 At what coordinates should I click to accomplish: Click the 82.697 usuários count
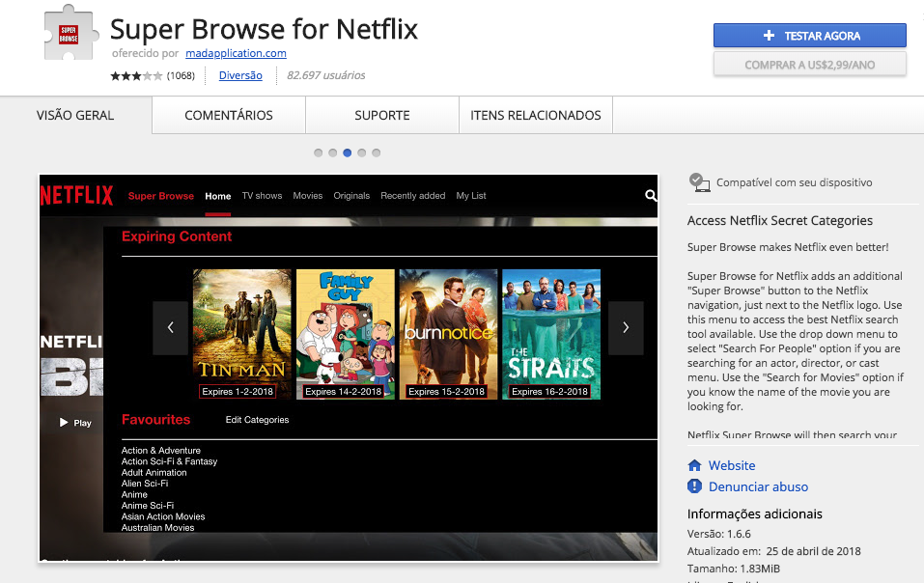(326, 75)
